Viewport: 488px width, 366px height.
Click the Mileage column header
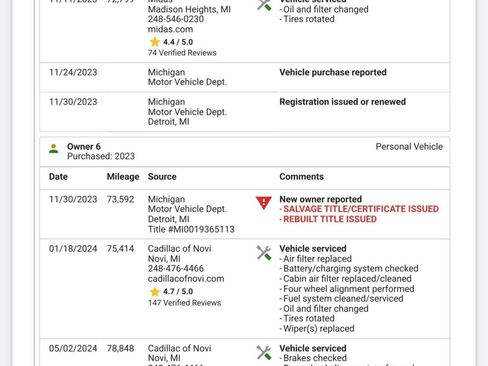pyautogui.click(x=123, y=177)
